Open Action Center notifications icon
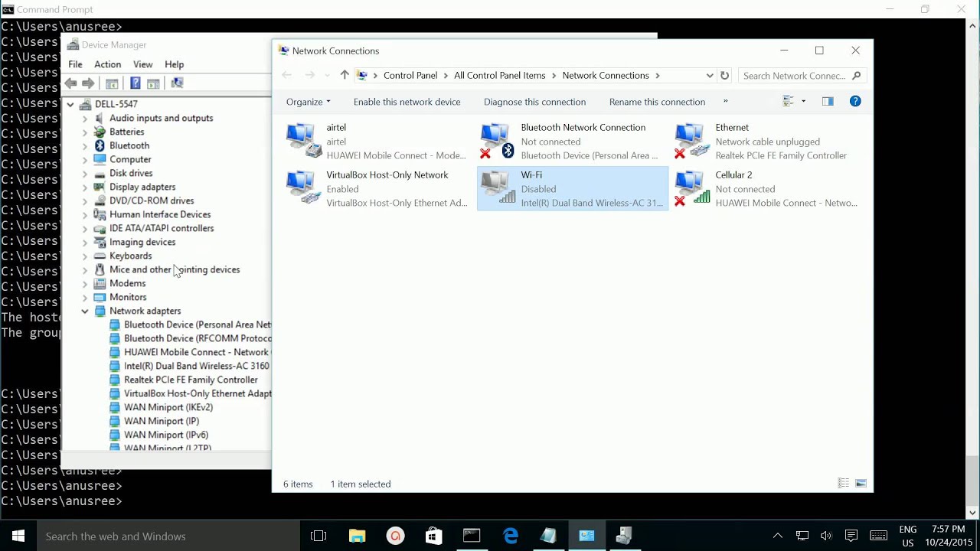Image resolution: width=980 pixels, height=551 pixels. (x=851, y=536)
